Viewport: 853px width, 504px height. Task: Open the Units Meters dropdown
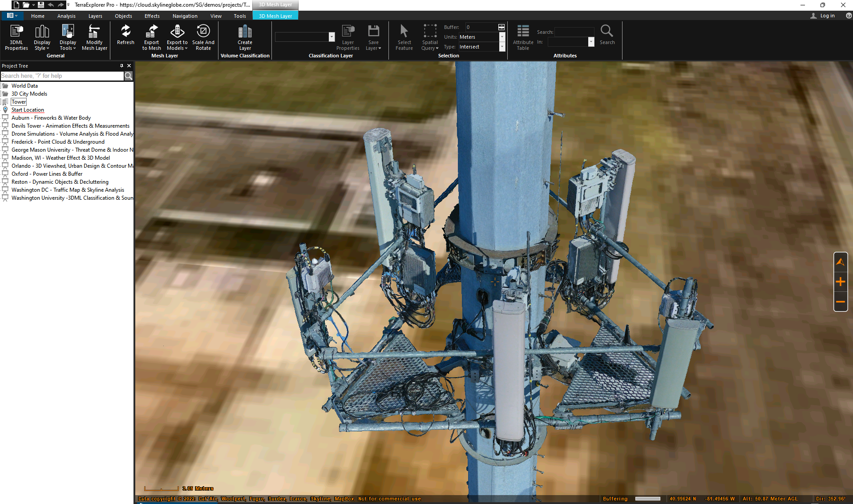502,37
